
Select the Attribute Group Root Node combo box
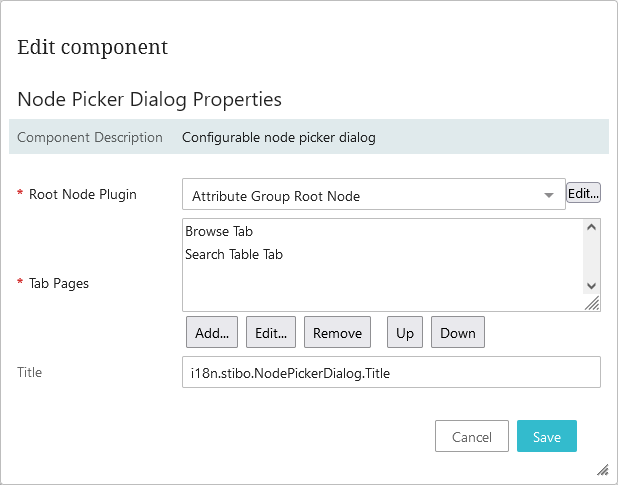coord(374,194)
